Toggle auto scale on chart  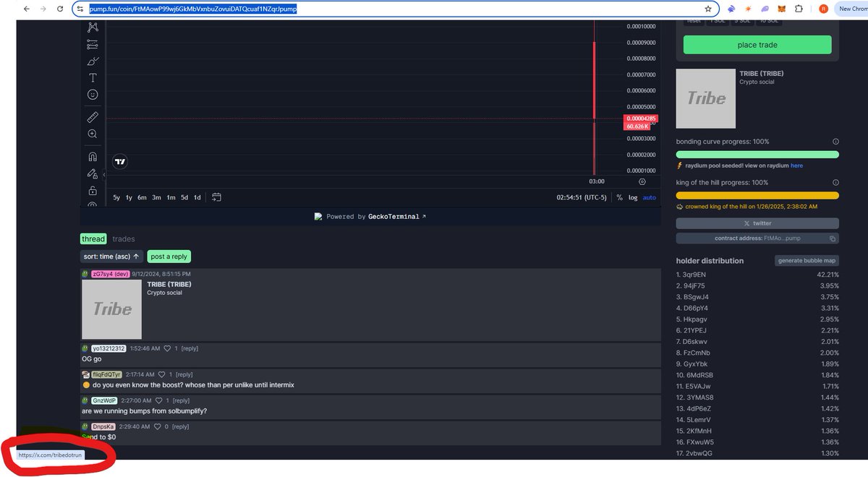click(650, 197)
